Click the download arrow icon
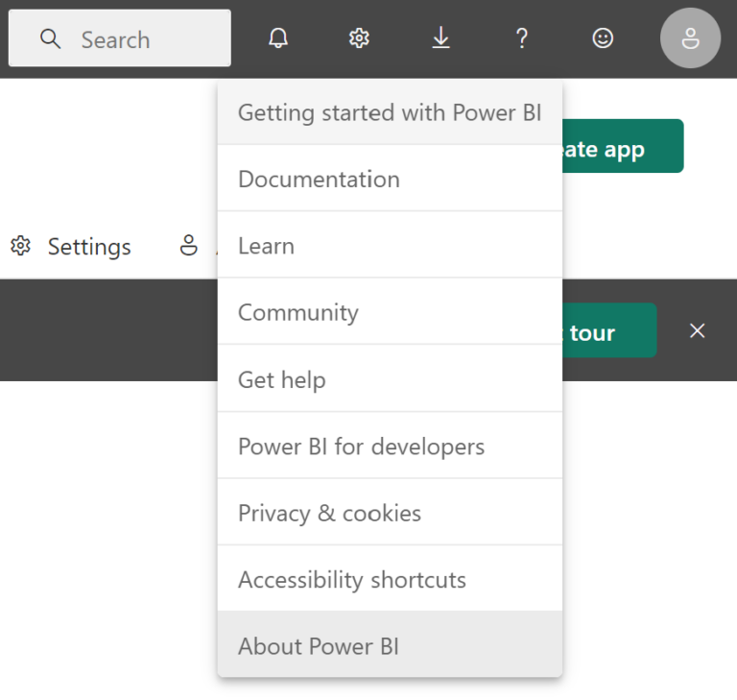This screenshot has width=737, height=700. point(440,38)
